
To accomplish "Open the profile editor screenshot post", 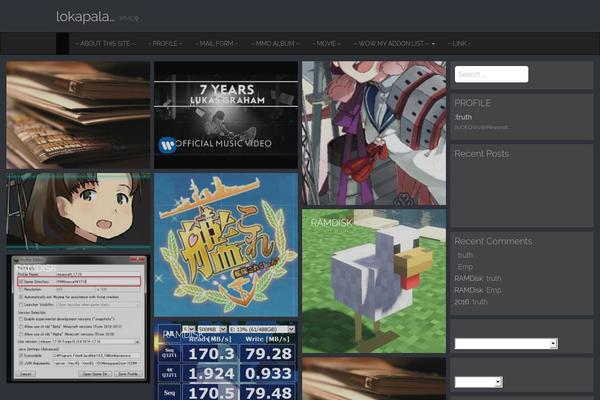I will 78,319.
